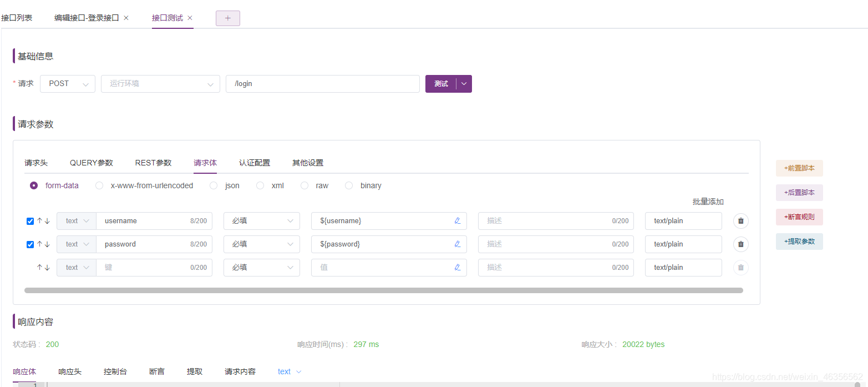
Task: Switch to the QUERY参数 tab
Action: 91,162
